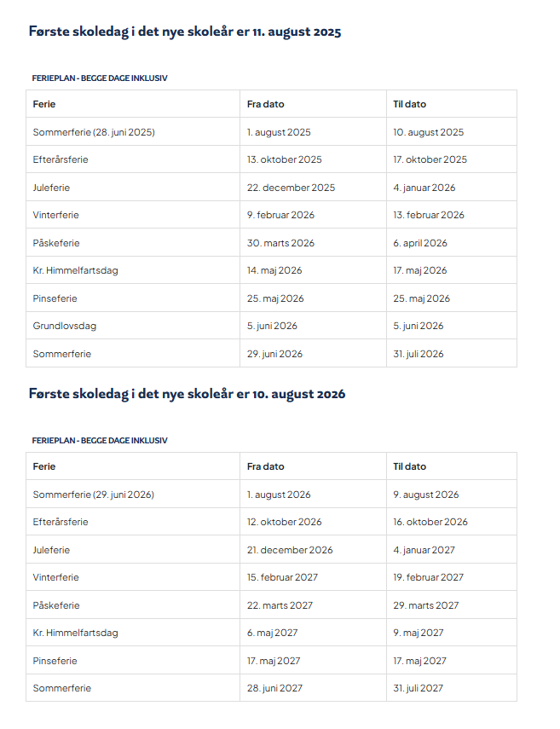This screenshot has height=729, width=560.
Task: Click the Juleferie end date 4. januar 2026
Action: (424, 188)
